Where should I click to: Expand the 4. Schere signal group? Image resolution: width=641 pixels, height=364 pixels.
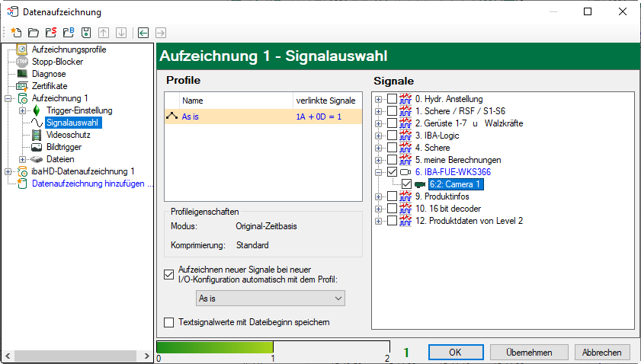pos(379,148)
